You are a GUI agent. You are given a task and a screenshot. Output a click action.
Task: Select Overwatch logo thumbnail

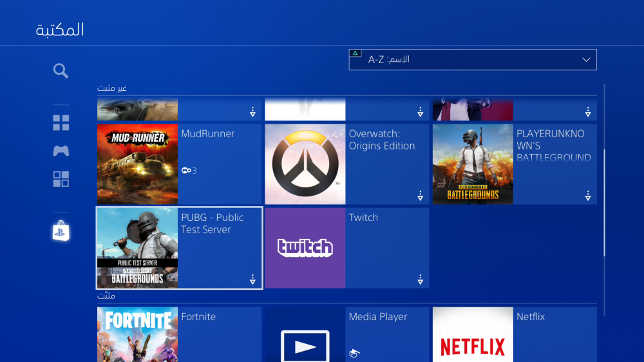tap(305, 164)
